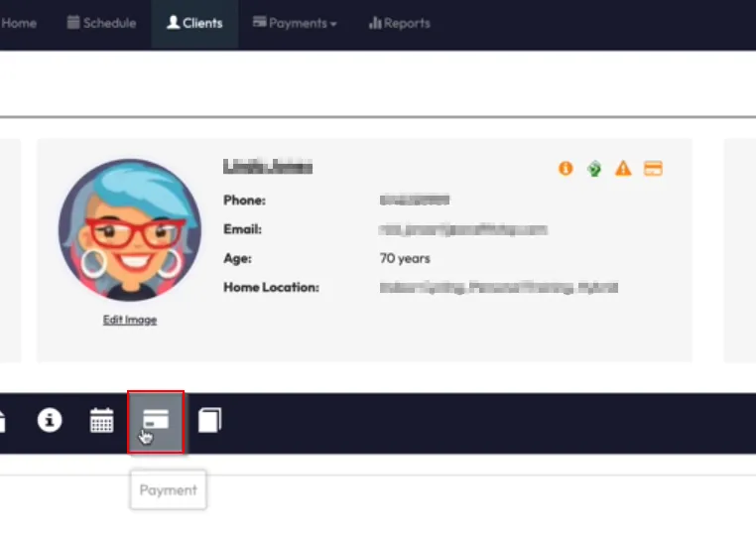This screenshot has height=542, width=756.
Task: Select the documents icon in client toolbar
Action: (x=209, y=421)
